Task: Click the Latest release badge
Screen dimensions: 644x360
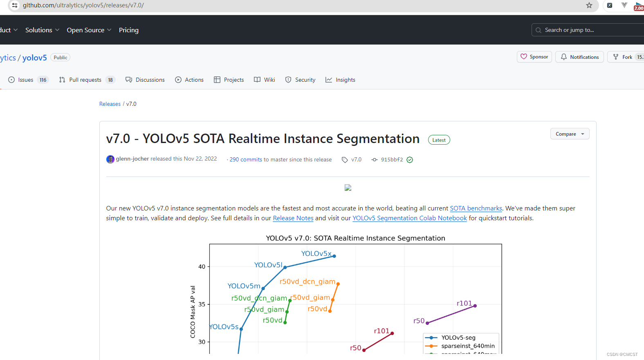Action: coord(439,140)
